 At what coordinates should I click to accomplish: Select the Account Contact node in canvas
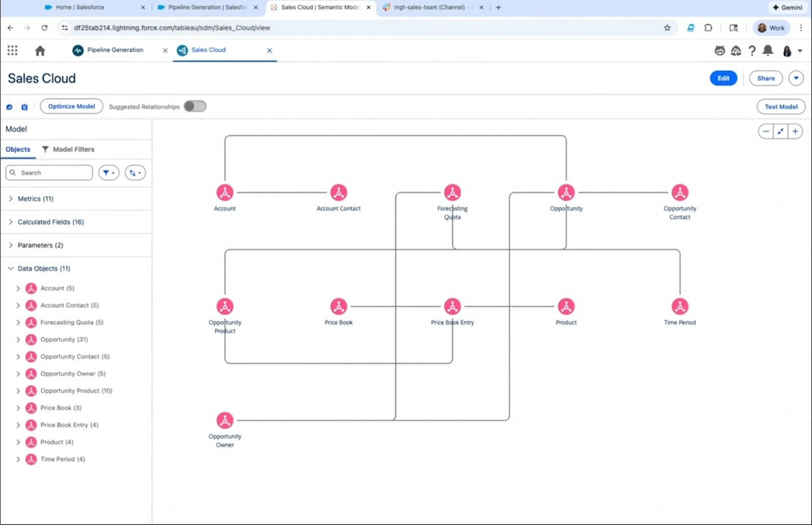[339, 192]
